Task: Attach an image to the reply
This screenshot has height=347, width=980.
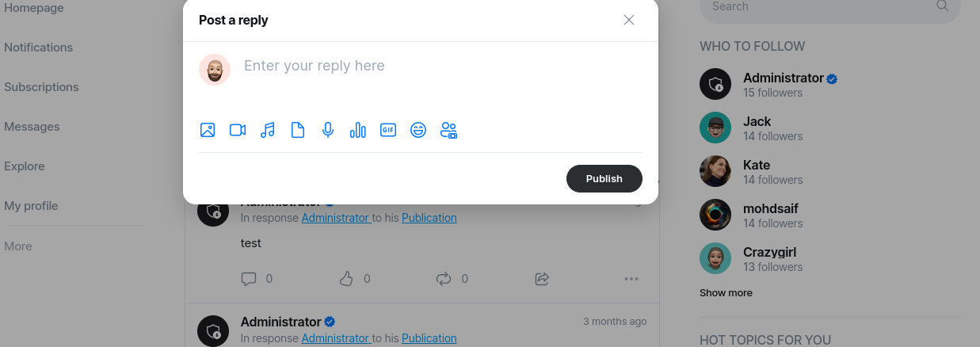Action: tap(208, 130)
